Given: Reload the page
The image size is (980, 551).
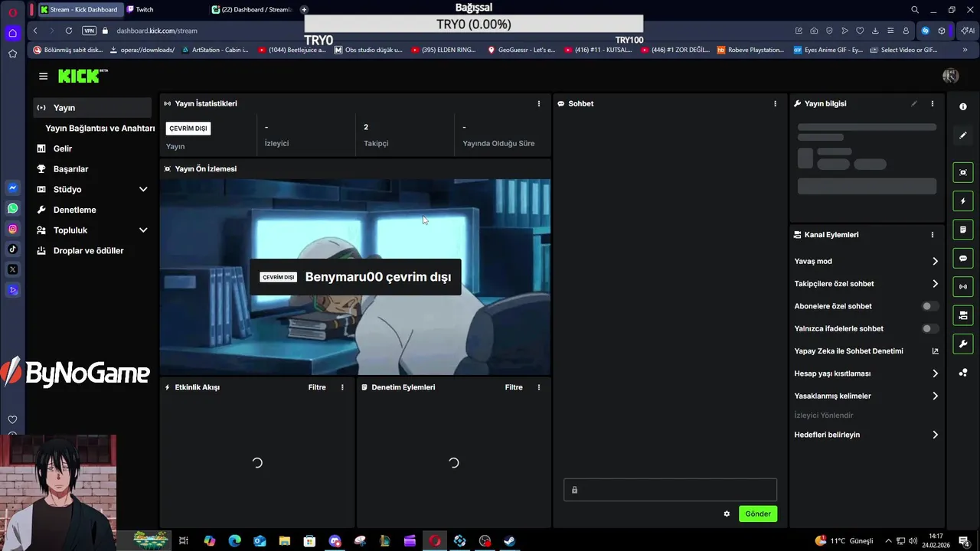Looking at the screenshot, I should coord(69,31).
